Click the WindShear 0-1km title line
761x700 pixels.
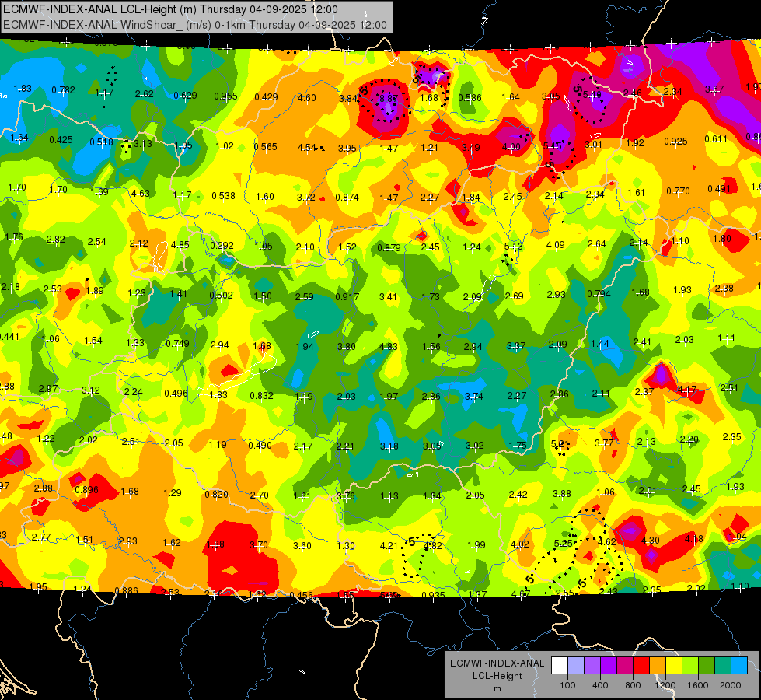coord(195,25)
